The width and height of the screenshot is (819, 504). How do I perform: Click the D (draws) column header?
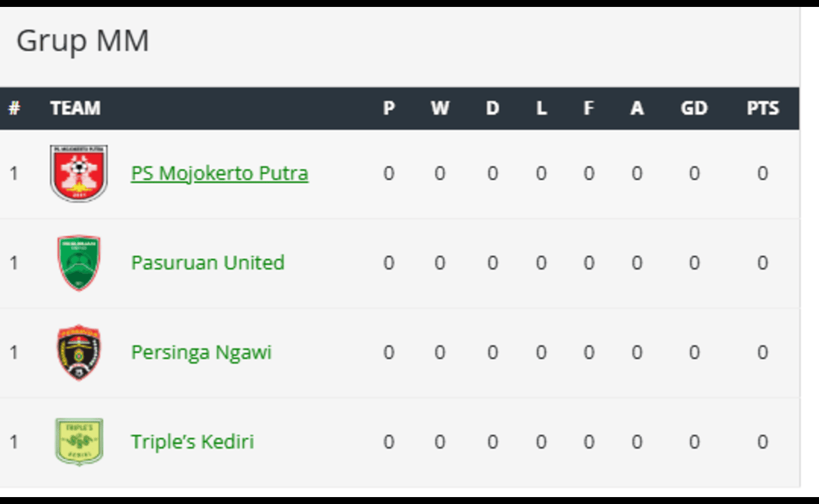(x=492, y=108)
